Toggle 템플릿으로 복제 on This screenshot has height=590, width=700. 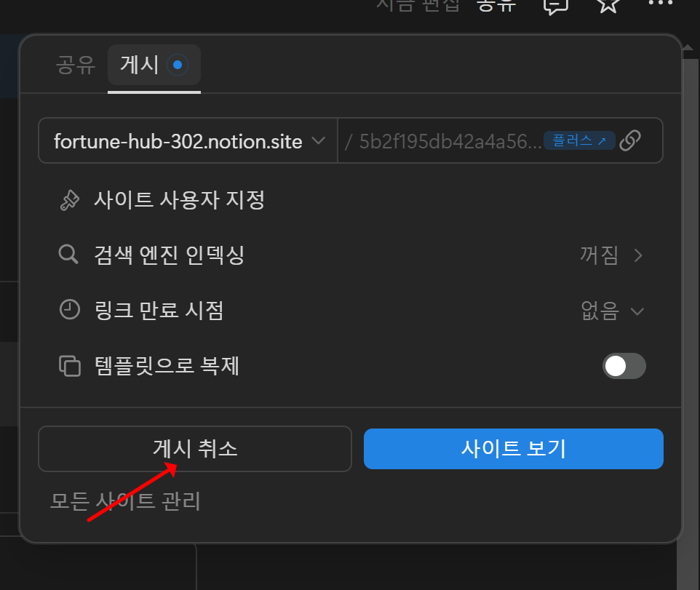tap(624, 366)
